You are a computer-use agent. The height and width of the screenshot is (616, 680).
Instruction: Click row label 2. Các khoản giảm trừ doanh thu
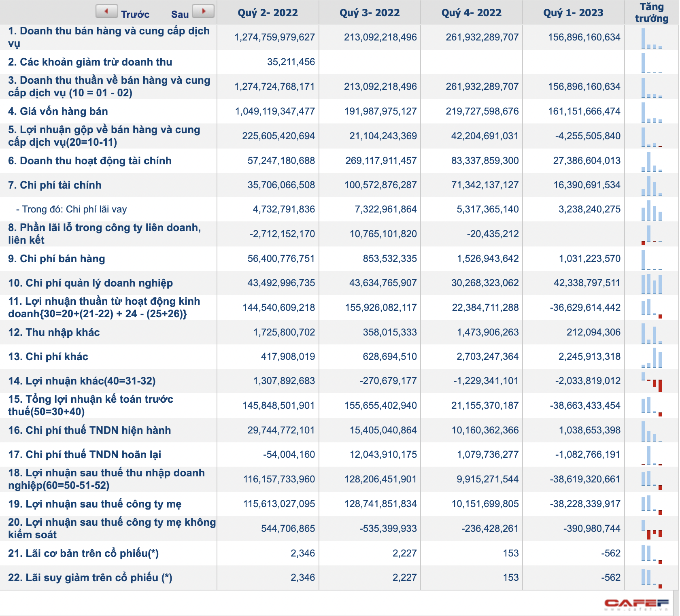90,62
